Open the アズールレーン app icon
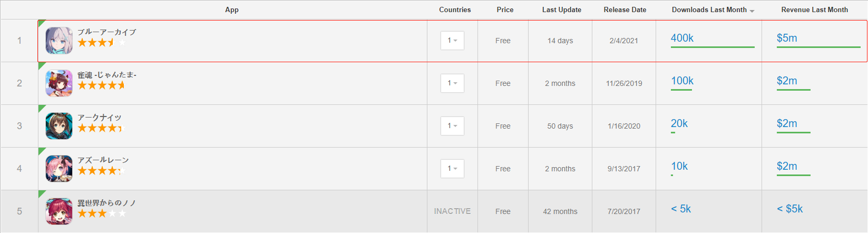The width and height of the screenshot is (868, 233). click(x=59, y=169)
